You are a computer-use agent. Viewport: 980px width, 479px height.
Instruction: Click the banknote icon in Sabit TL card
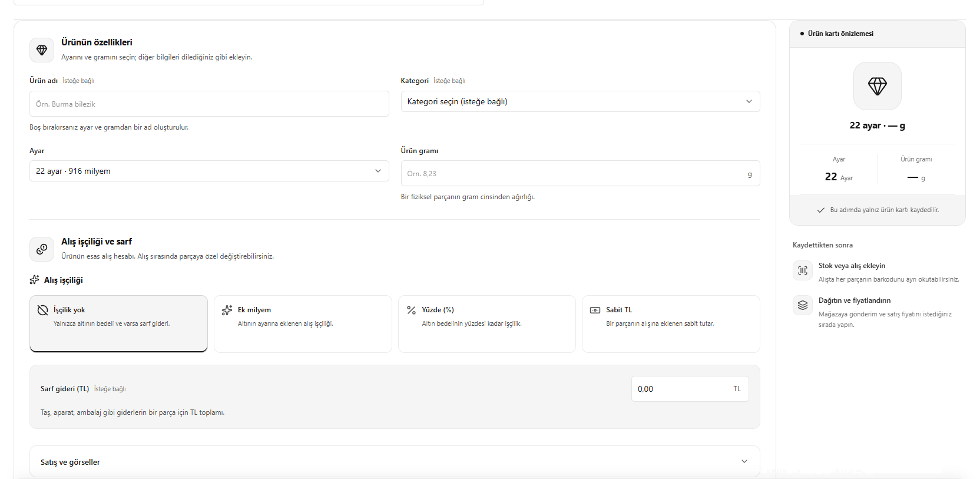pos(595,310)
